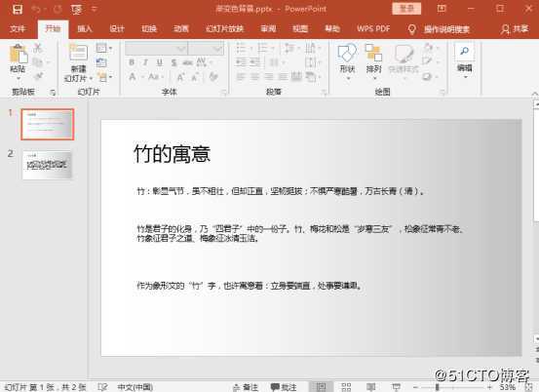Image resolution: width=539 pixels, height=392 pixels.
Task: Click the Copy icon in clipboard group
Action: tap(37, 62)
